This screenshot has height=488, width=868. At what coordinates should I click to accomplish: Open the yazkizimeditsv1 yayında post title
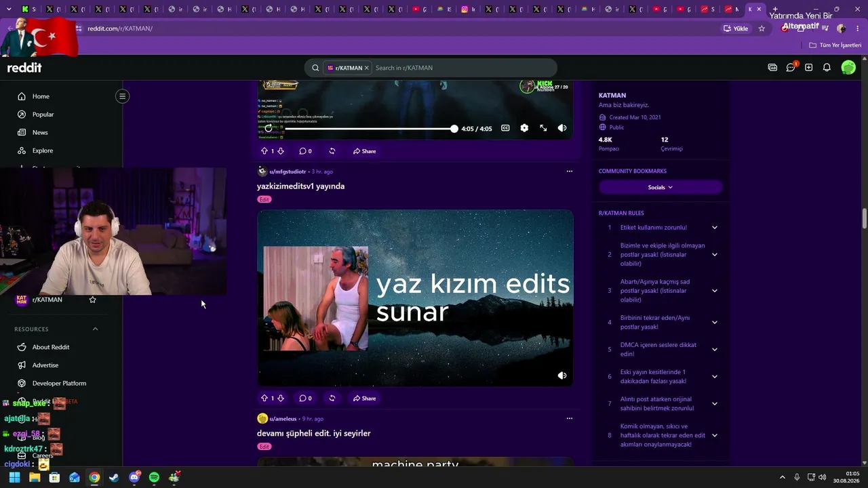point(300,186)
